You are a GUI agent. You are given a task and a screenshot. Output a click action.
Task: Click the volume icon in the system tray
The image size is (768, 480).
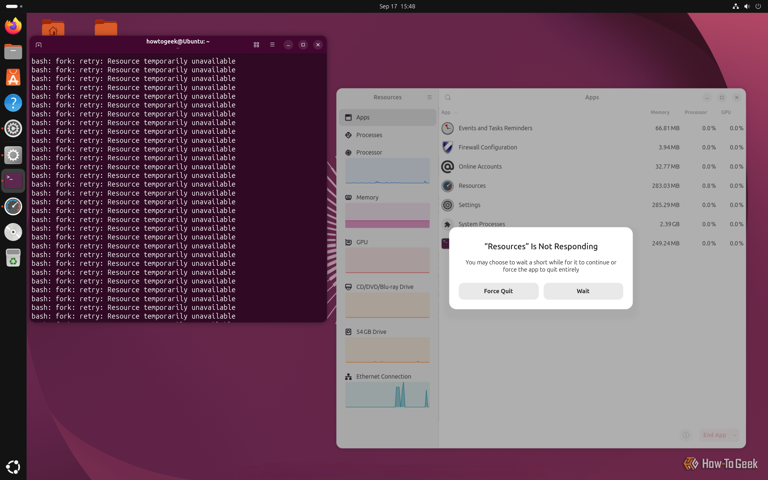point(746,6)
